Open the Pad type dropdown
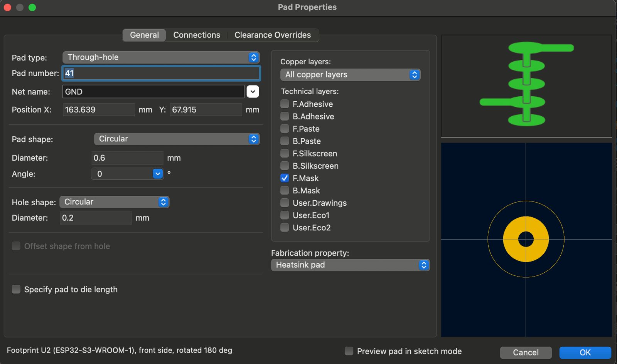The width and height of the screenshot is (617, 364). [x=161, y=57]
